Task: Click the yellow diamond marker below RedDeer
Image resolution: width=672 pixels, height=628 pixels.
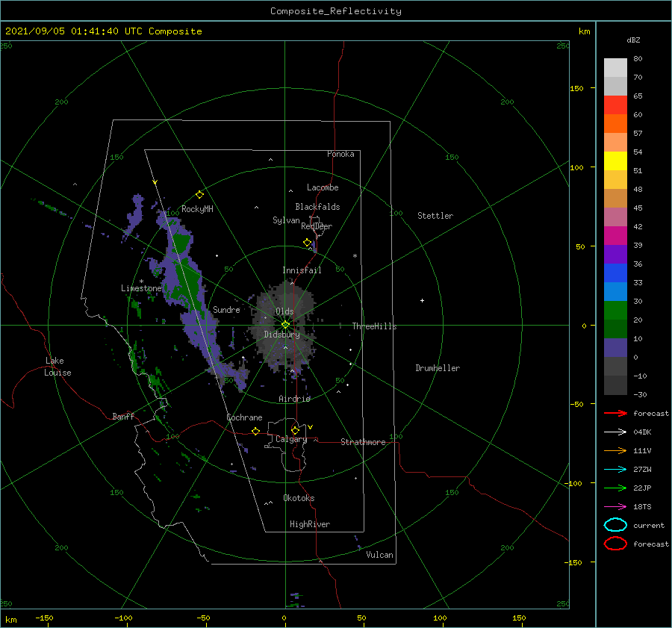Action: [308, 243]
